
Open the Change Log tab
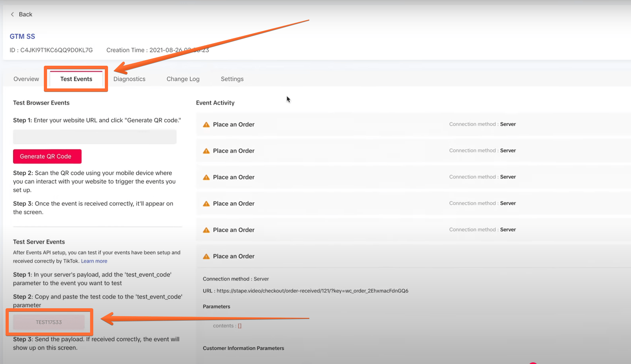(x=183, y=79)
